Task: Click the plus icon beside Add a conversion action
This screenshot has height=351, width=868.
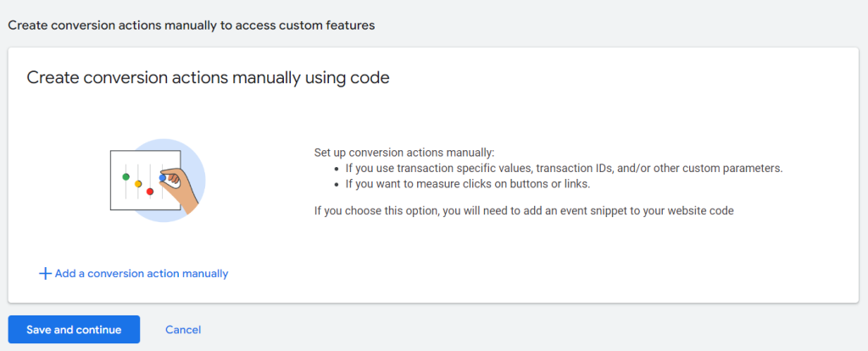Action: point(45,274)
